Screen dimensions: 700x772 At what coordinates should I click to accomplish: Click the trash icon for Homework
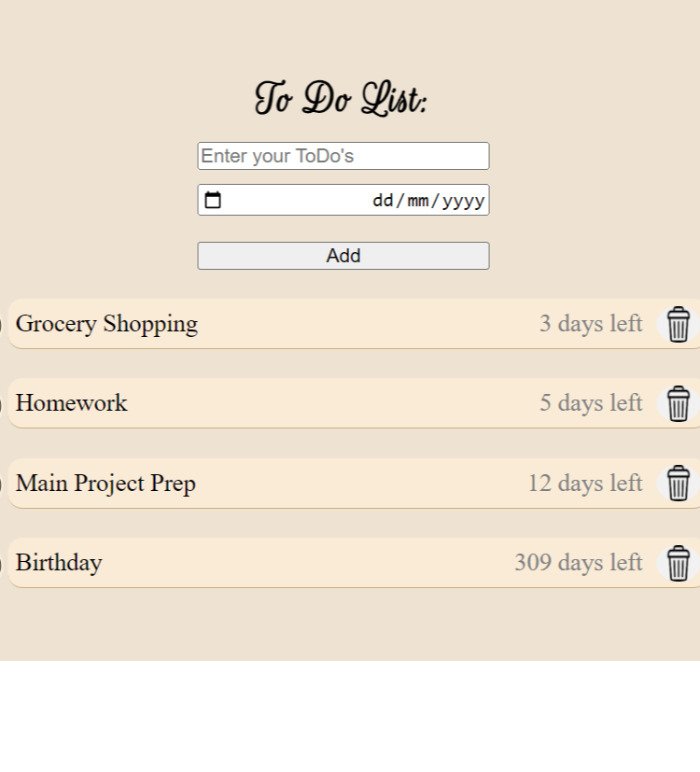tap(679, 403)
